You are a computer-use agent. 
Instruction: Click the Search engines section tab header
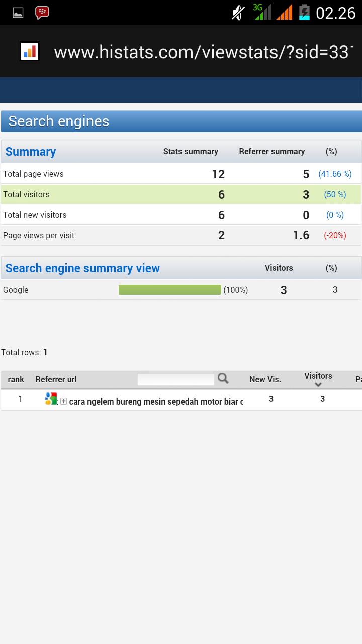point(181,121)
